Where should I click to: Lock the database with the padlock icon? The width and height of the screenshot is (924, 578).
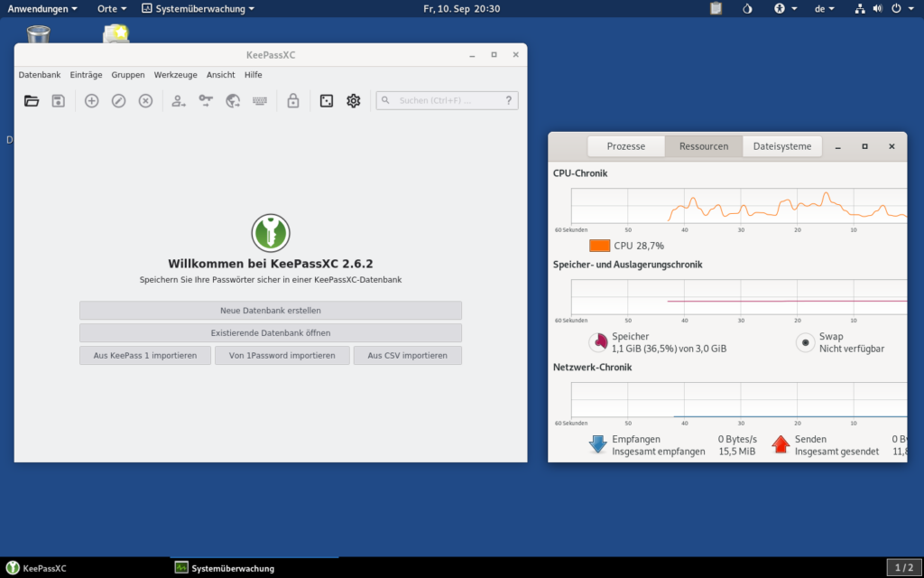(x=293, y=101)
